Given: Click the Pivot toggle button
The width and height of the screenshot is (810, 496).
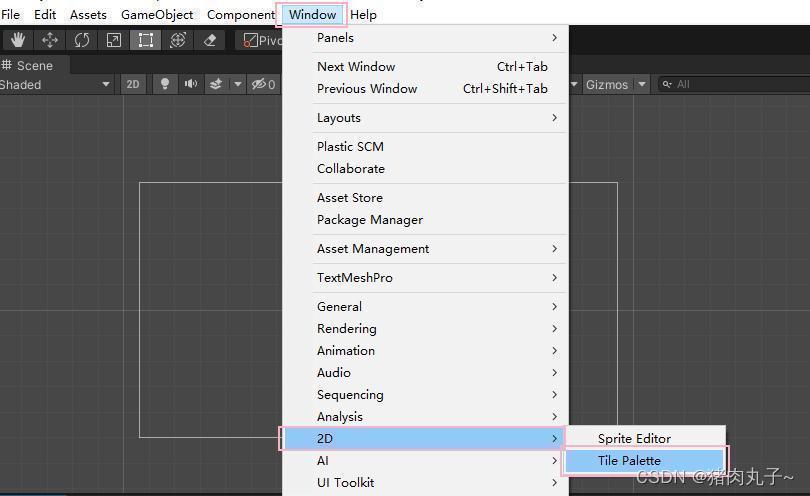Looking at the screenshot, I should pos(260,40).
